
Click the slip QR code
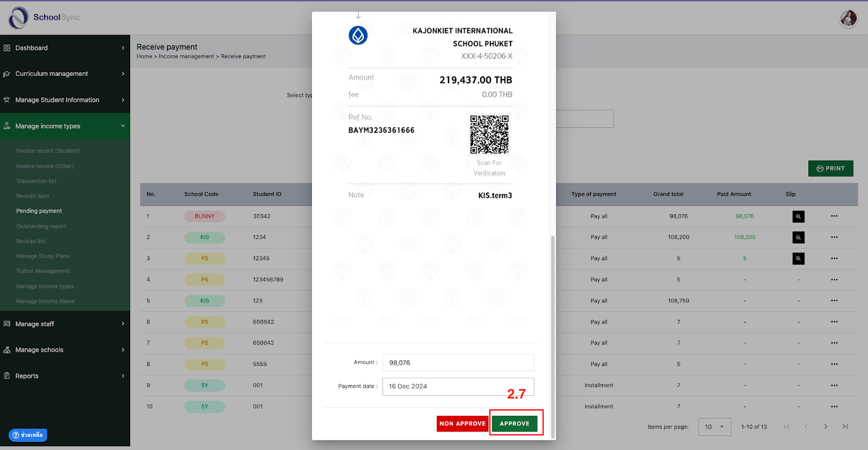coord(489,134)
